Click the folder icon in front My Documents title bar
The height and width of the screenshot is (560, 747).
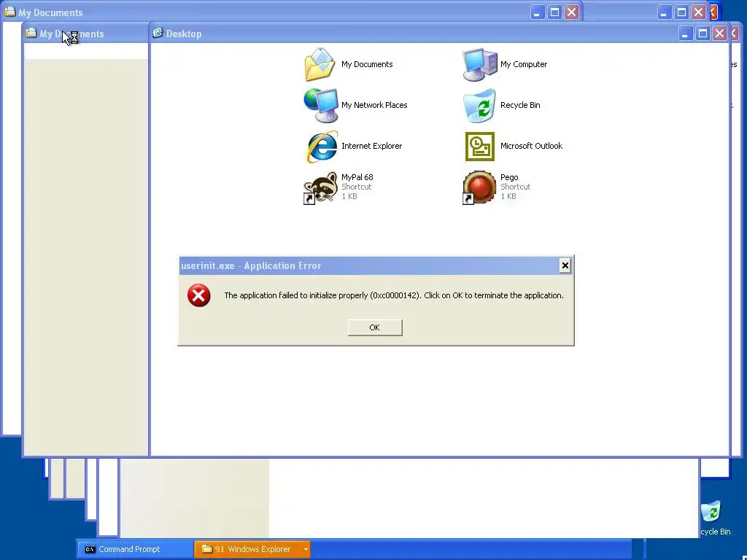(31, 33)
